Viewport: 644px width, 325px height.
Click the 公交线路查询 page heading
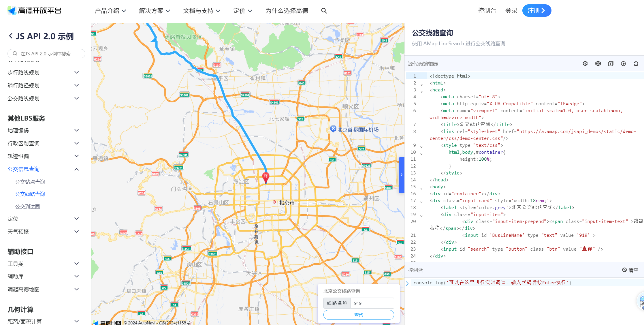pyautogui.click(x=432, y=33)
